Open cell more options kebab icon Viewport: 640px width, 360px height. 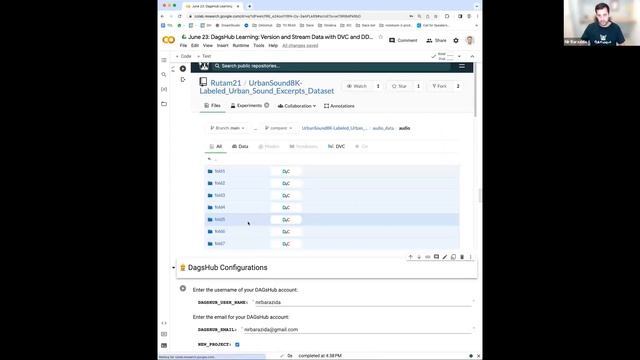tap(470, 257)
